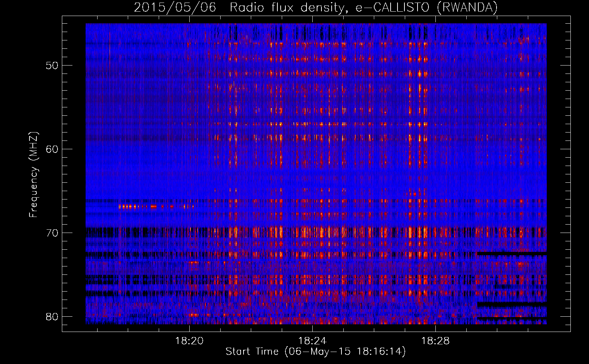Click the 18:20 time tick label
This screenshot has height=364, width=589.
coord(189,341)
